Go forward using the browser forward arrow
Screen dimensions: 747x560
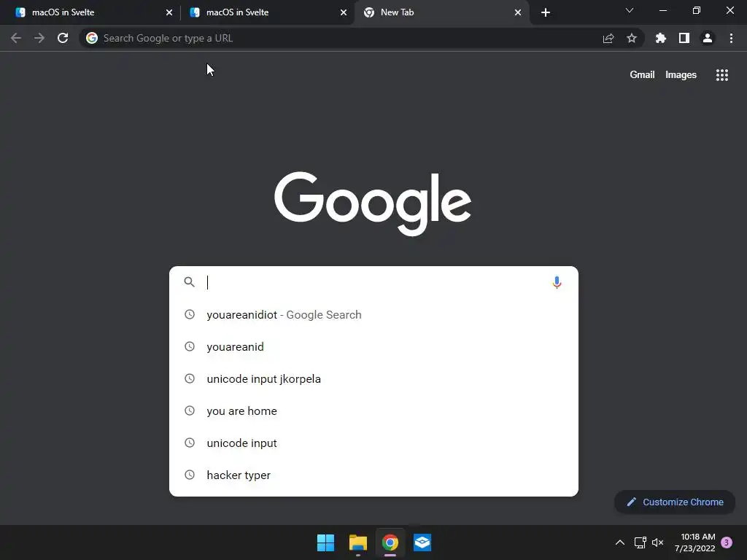(39, 38)
